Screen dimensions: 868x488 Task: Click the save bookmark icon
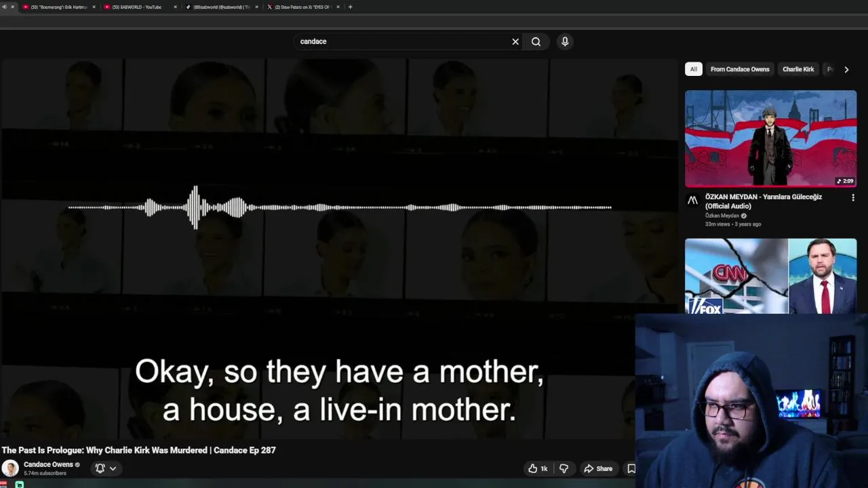coord(631,468)
